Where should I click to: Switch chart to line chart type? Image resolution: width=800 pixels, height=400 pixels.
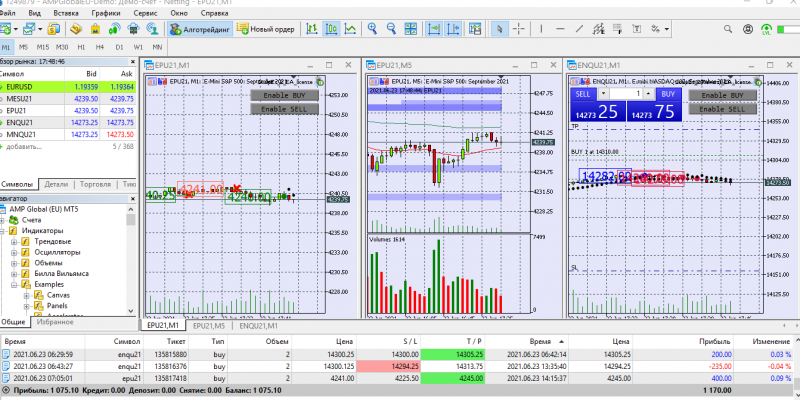350,29
